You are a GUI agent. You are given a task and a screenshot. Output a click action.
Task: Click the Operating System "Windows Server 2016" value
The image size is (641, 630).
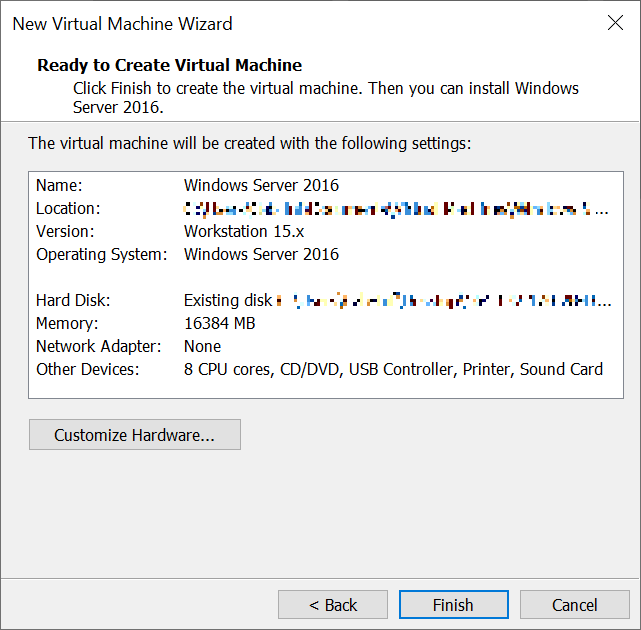(x=261, y=254)
